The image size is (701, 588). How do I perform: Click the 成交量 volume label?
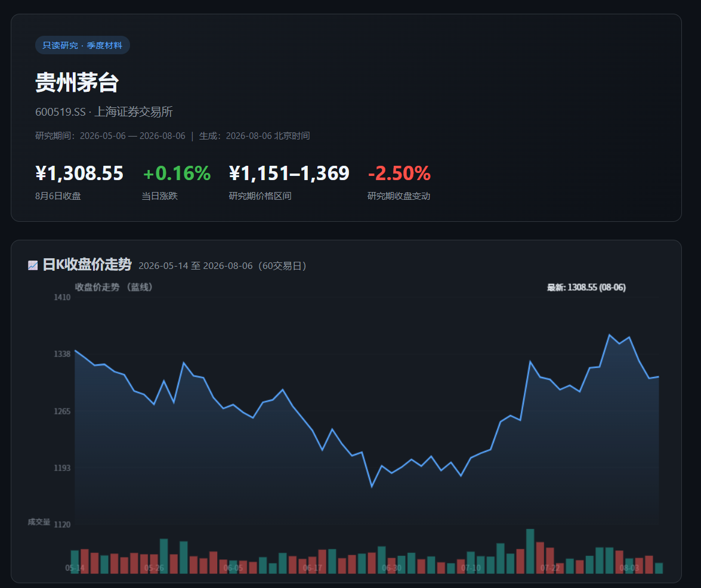tap(39, 522)
